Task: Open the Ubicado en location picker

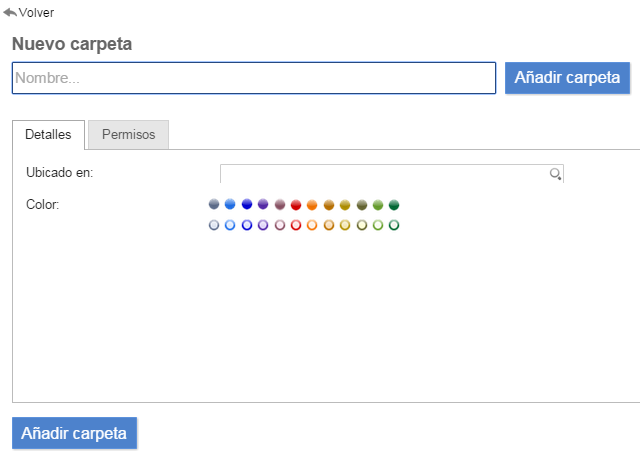Action: tap(386, 174)
